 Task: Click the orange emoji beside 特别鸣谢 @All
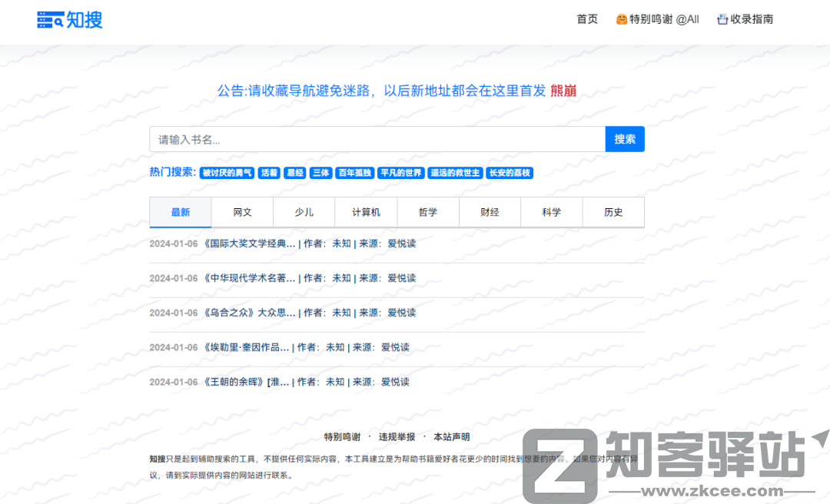[x=620, y=19]
